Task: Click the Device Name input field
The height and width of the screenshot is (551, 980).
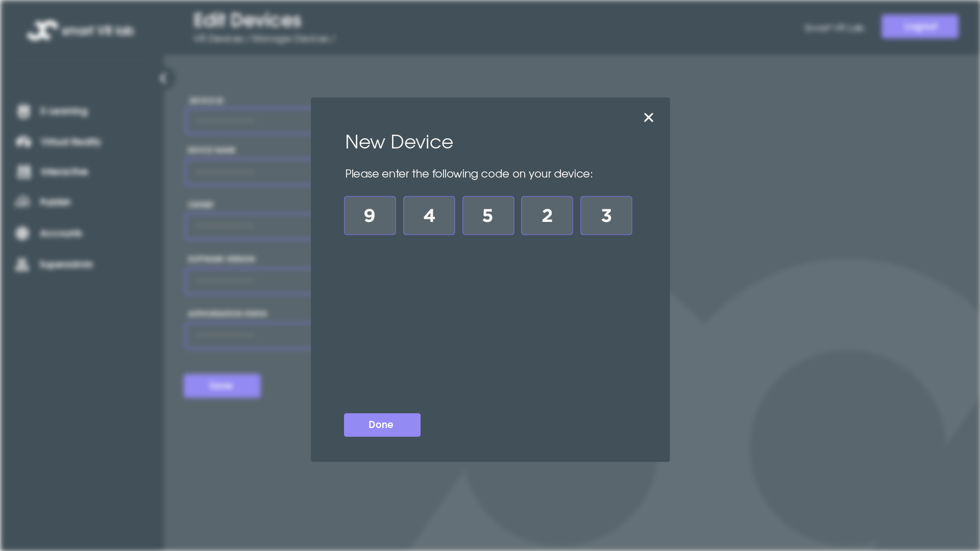Action: click(x=248, y=172)
